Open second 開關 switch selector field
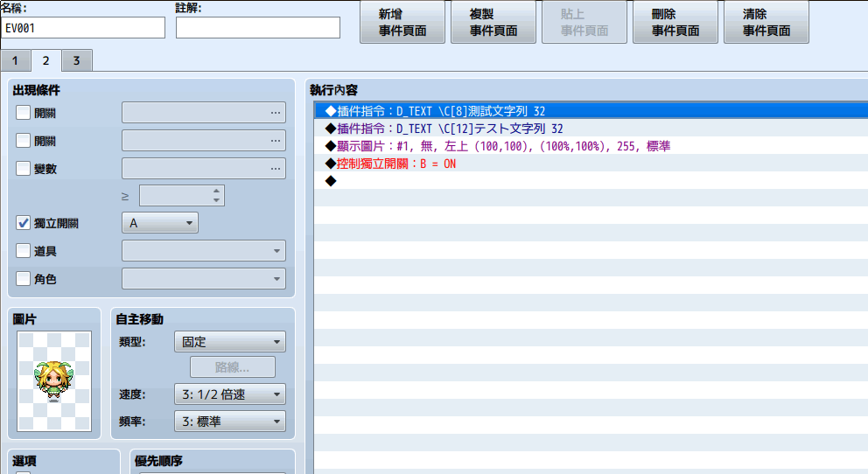Image resolution: width=868 pixels, height=474 pixels. point(204,141)
